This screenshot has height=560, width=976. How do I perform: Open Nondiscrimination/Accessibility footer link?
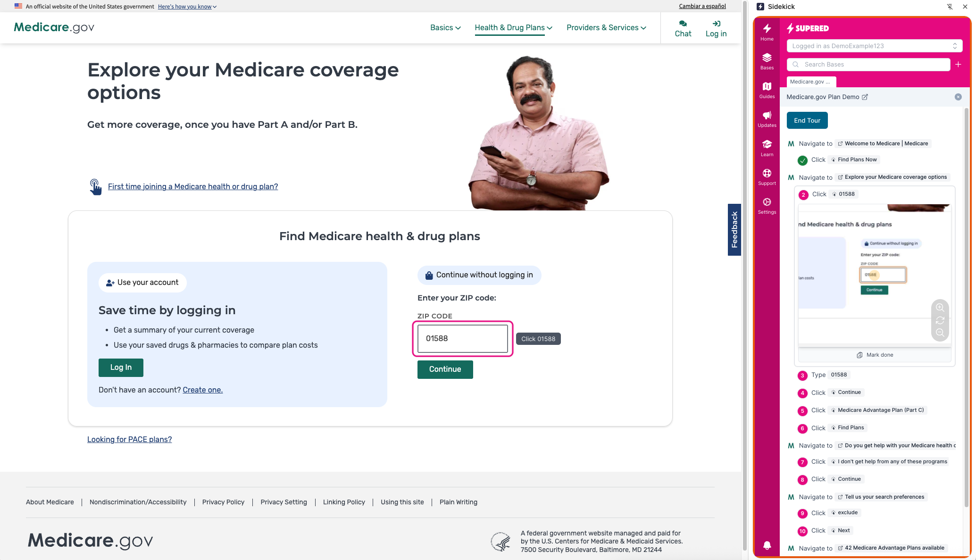[138, 502]
